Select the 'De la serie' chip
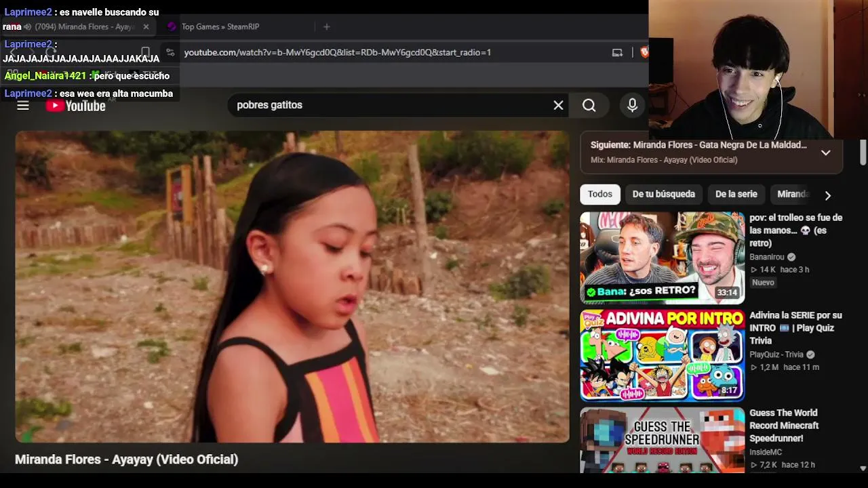The height and width of the screenshot is (488, 868). [x=736, y=194]
